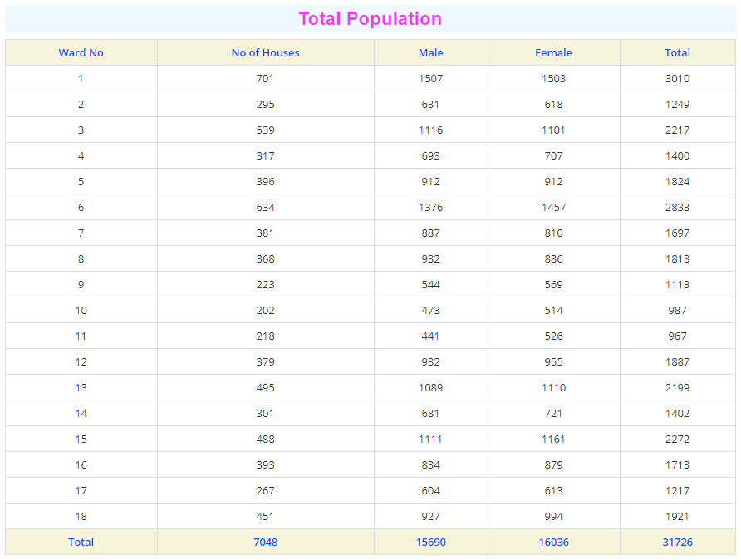Image resolution: width=741 pixels, height=560 pixels.
Task: Select total population 3010 in ward 1
Action: [677, 78]
